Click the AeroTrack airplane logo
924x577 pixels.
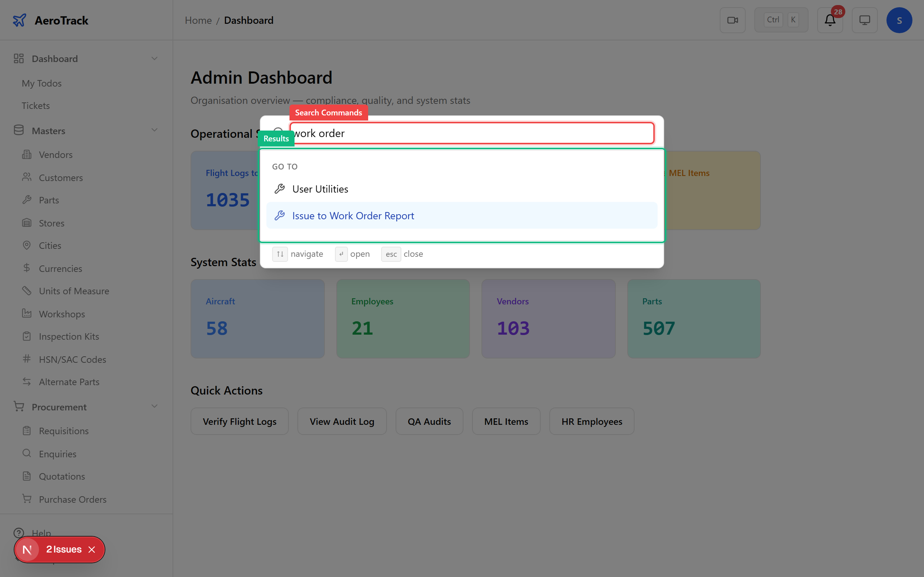point(19,20)
